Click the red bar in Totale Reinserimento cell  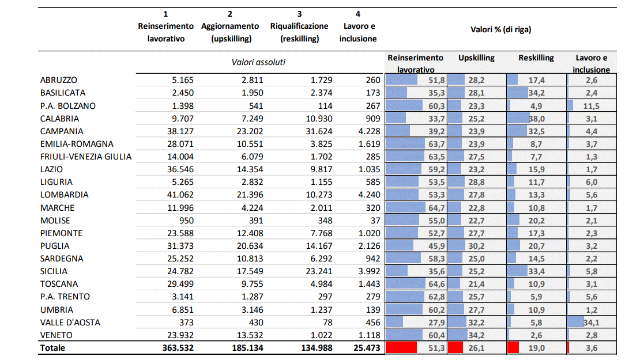[x=401, y=348]
